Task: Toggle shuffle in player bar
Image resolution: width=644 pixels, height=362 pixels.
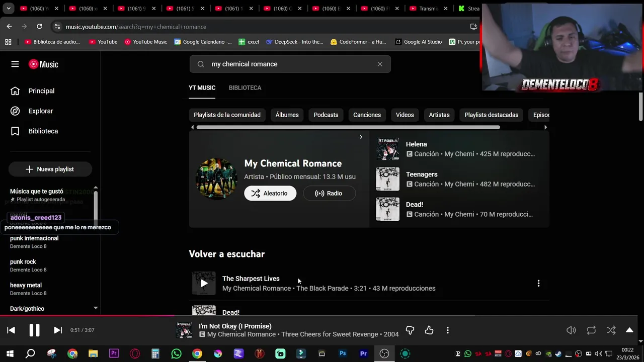Action: [611, 330]
